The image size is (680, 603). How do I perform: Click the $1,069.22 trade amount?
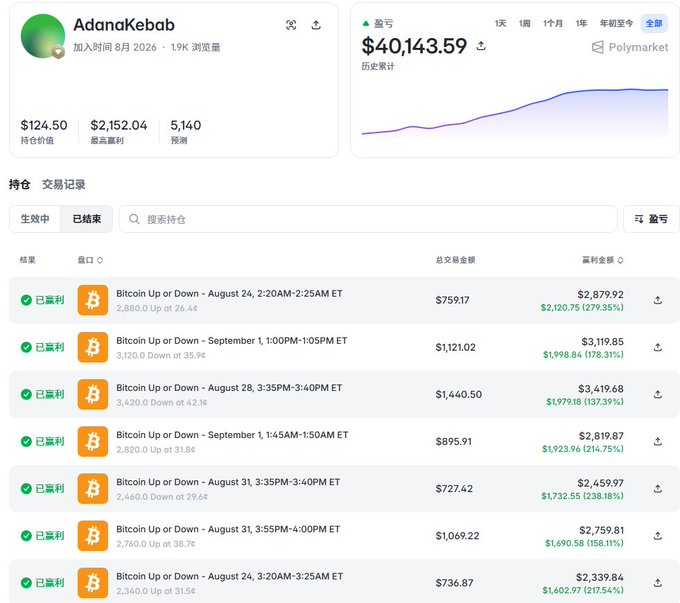(x=457, y=536)
